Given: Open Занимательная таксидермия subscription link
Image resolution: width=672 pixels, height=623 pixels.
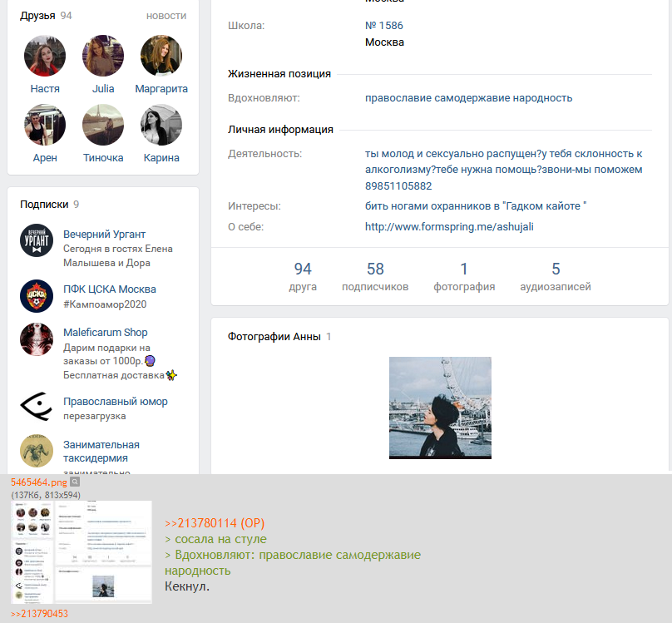Looking at the screenshot, I should pyautogui.click(x=101, y=451).
